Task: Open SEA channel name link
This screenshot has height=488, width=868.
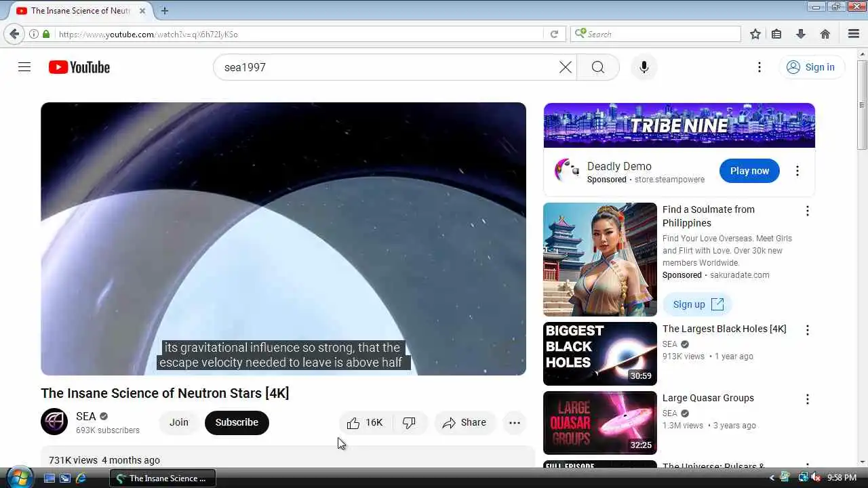Action: 86,416
